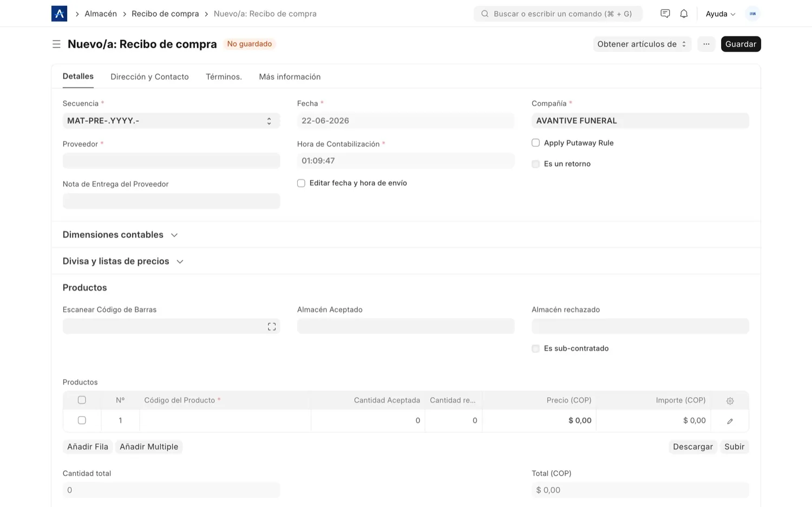Open the user avatar menu
Screen dimensions: 812x507
tap(752, 14)
